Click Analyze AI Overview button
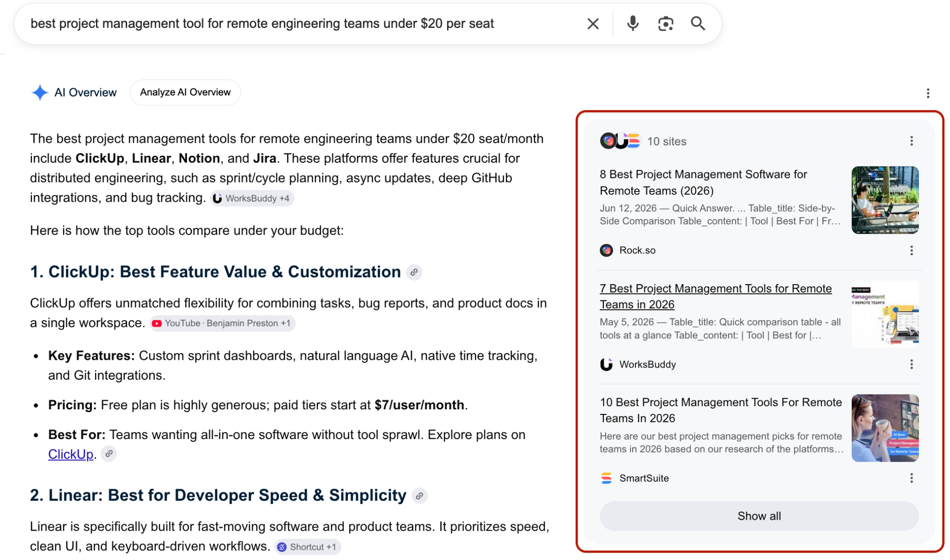Screen dimensions: 950x560 click(185, 92)
